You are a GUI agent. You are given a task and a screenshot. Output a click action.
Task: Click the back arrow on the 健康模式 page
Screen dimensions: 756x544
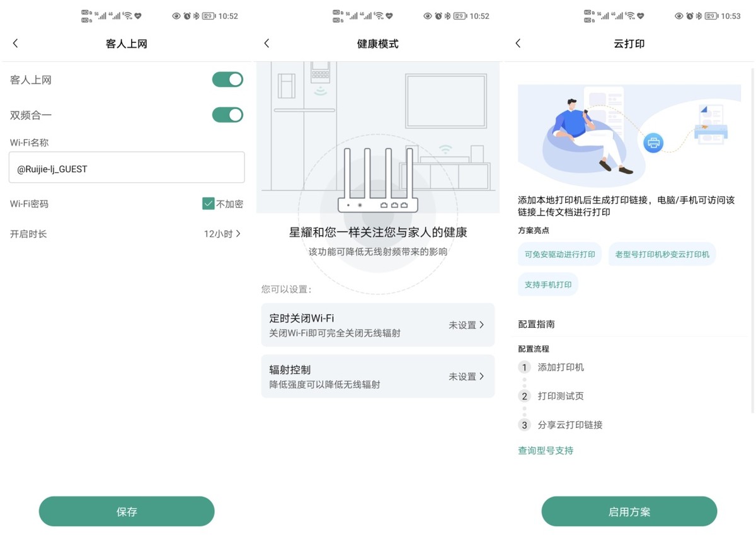point(266,43)
